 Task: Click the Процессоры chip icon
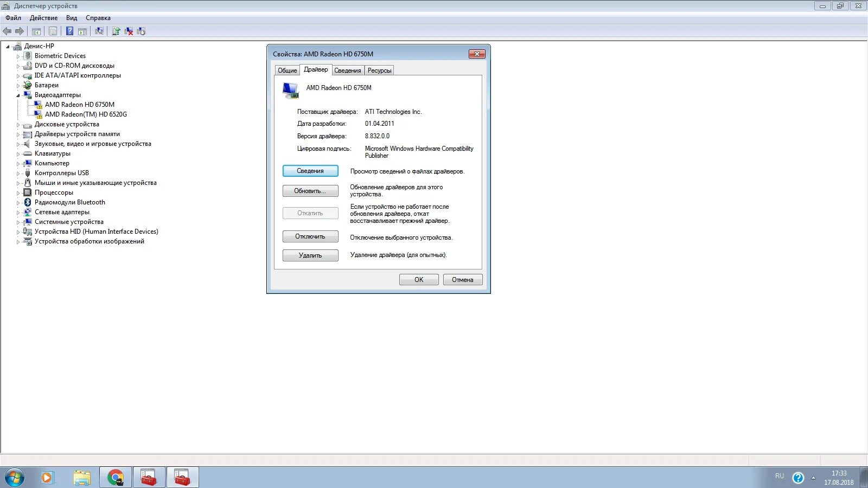28,192
